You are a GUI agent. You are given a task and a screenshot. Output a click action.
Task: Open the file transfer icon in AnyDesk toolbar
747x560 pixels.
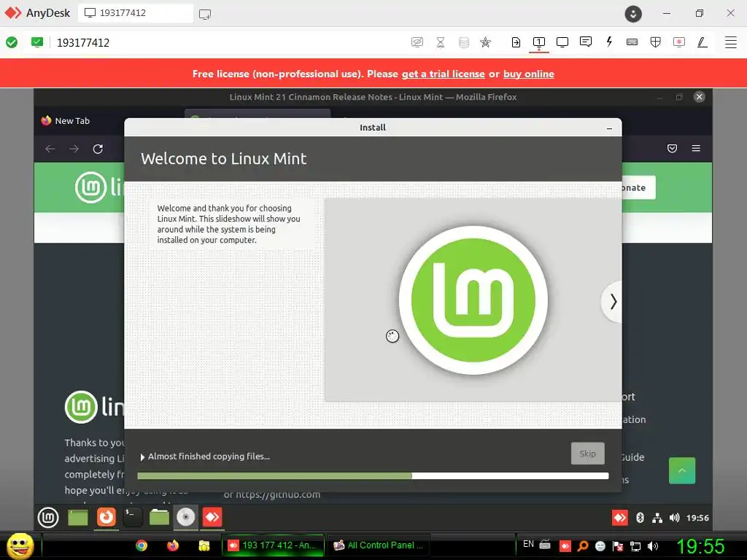click(516, 42)
